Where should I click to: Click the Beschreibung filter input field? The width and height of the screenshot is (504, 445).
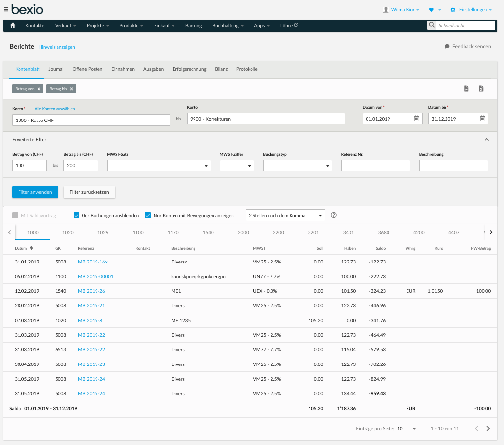(453, 165)
